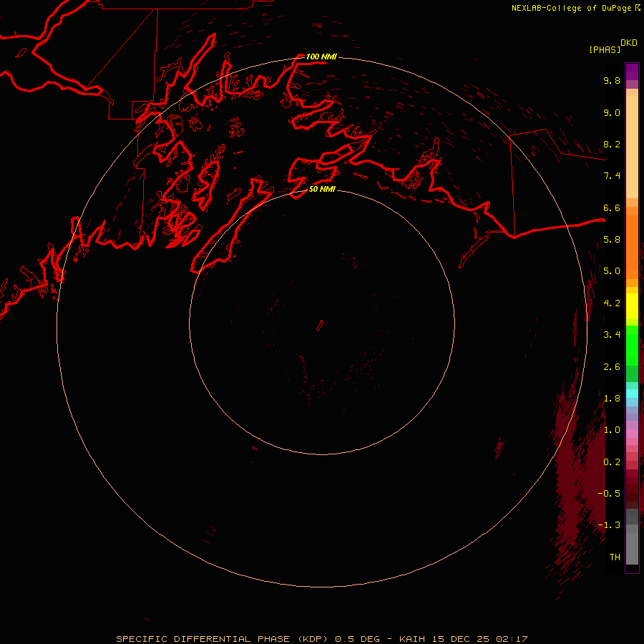Pick the light peach color bar segment
Screen dimensions: 644x644
632,147
